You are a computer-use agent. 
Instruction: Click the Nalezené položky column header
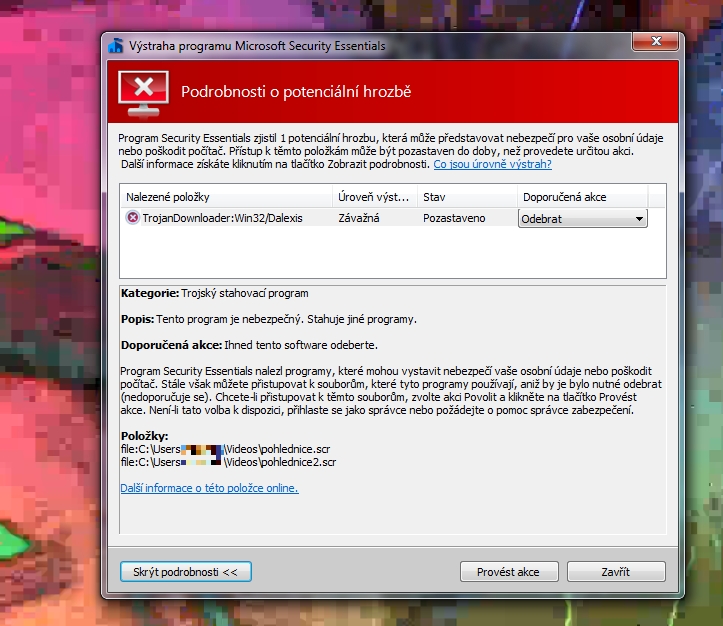pos(226,197)
